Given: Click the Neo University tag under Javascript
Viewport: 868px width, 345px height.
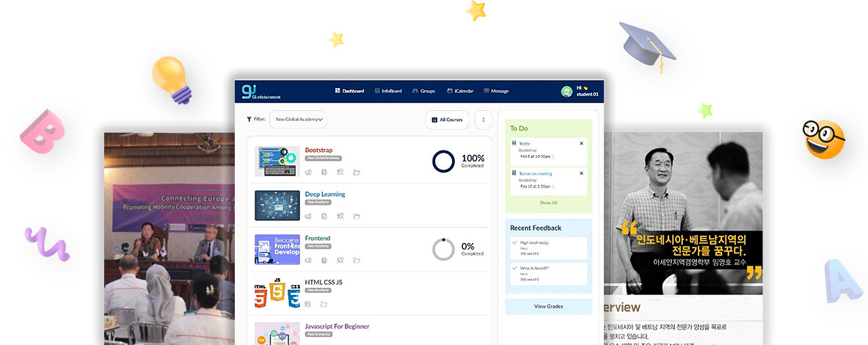Looking at the screenshot, I should point(319,334).
